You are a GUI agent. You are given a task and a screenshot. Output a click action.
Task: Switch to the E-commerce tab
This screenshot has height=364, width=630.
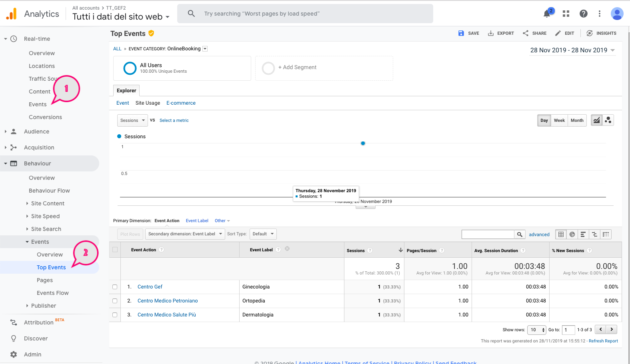coord(181,103)
